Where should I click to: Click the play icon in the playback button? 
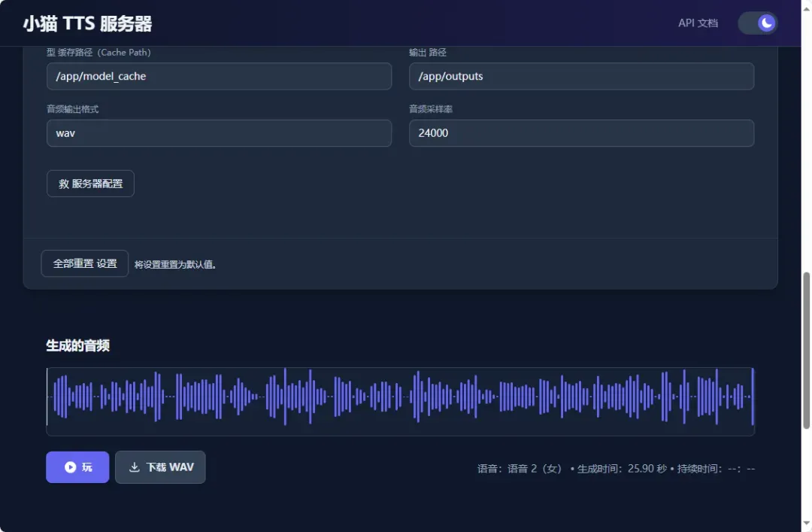(x=70, y=467)
